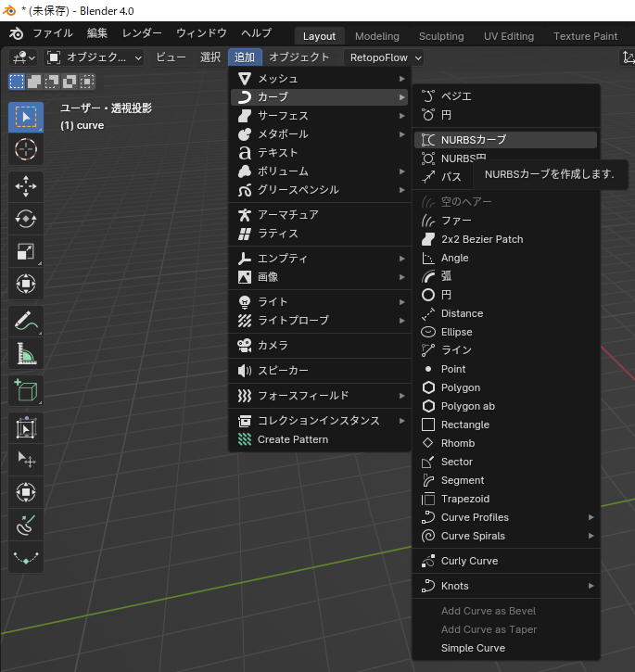Select the Add Cube tool
The width and height of the screenshot is (635, 672).
(x=26, y=390)
